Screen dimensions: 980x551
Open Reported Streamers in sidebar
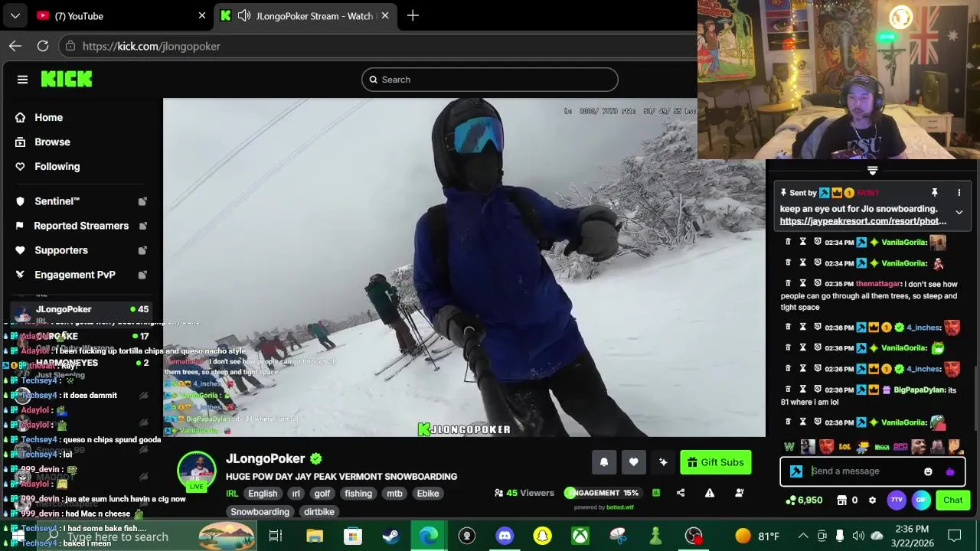coord(80,226)
